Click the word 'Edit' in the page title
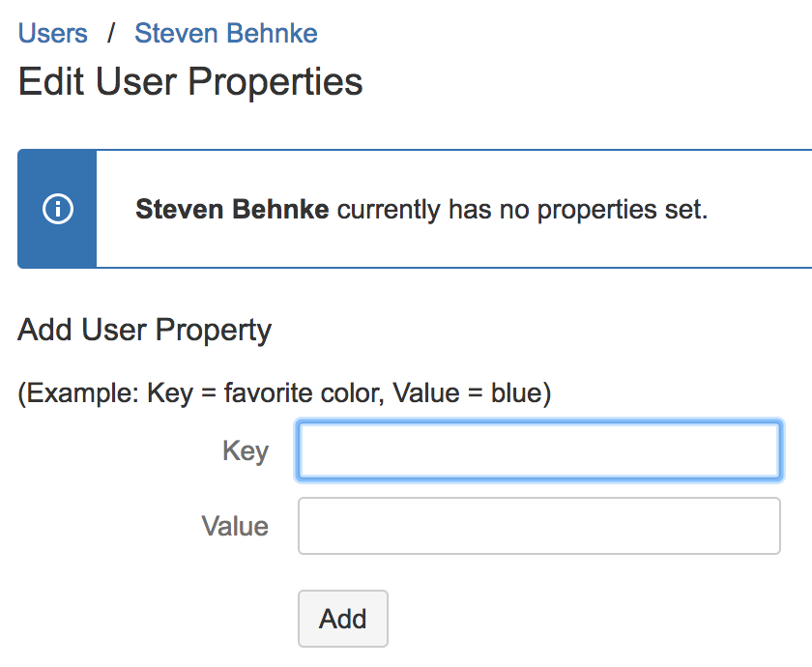 point(50,81)
